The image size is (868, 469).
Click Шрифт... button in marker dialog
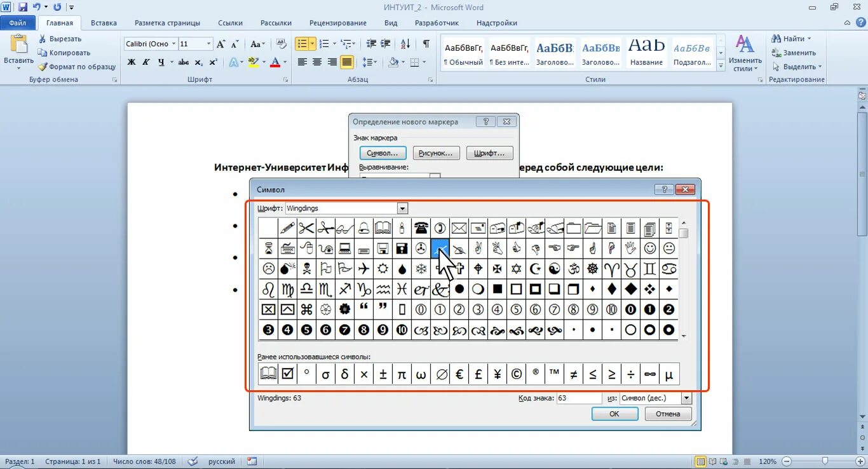click(489, 153)
